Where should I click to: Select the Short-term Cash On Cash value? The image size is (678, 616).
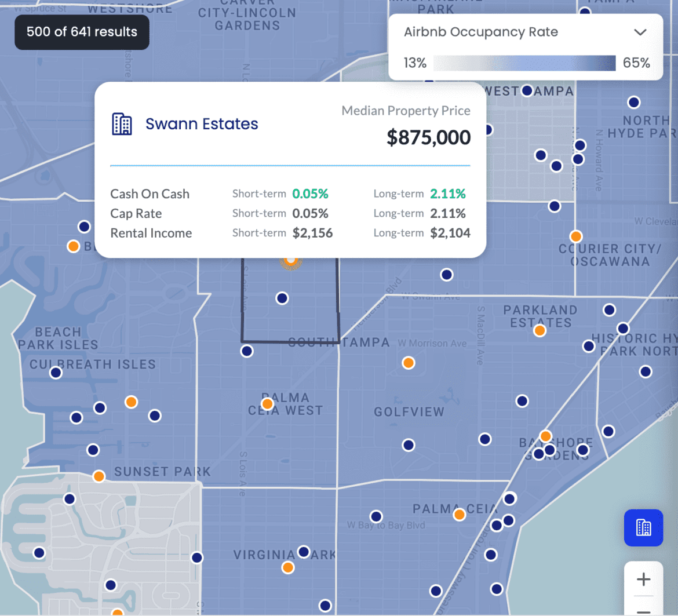(310, 194)
